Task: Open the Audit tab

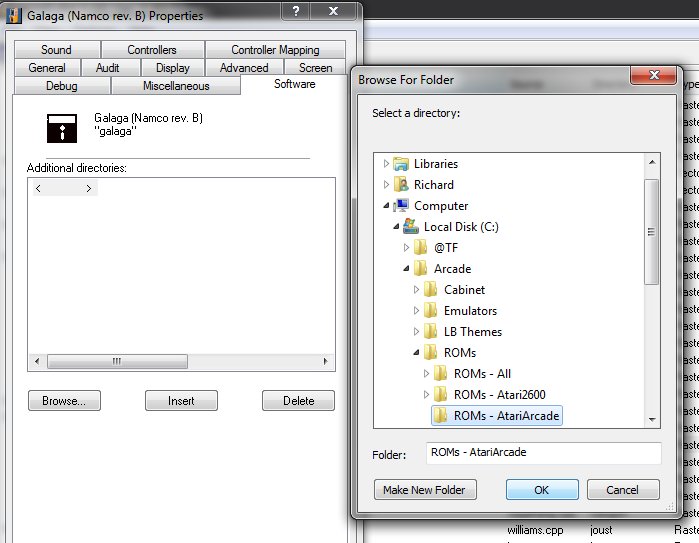Action: pyautogui.click(x=107, y=68)
